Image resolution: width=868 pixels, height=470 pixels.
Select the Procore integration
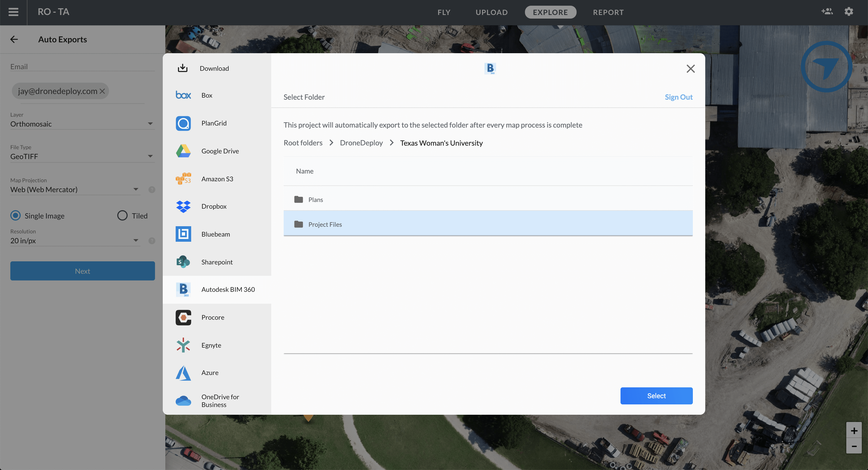coord(217,317)
